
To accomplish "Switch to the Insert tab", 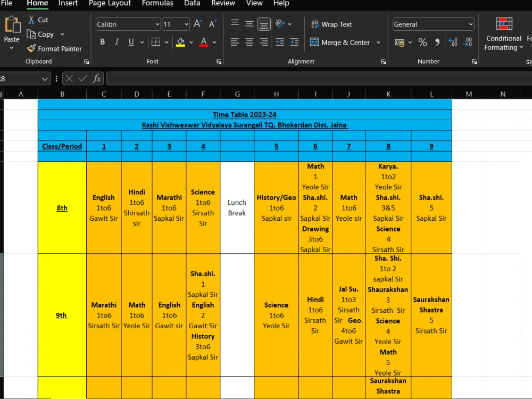I will click(x=68, y=3).
